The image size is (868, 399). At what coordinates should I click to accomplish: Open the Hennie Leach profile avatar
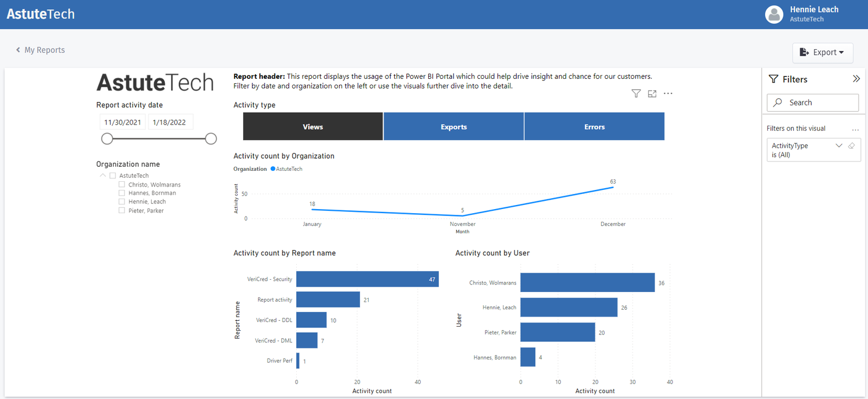pos(774,14)
